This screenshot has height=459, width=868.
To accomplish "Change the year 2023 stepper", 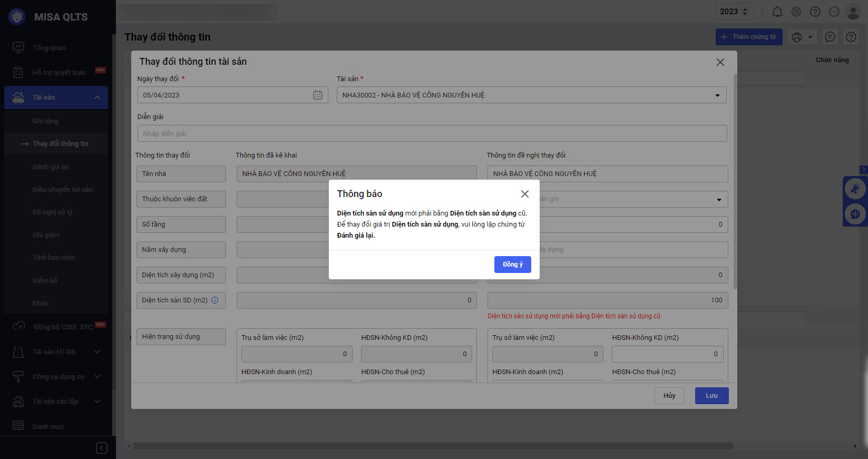I will coord(745,12).
